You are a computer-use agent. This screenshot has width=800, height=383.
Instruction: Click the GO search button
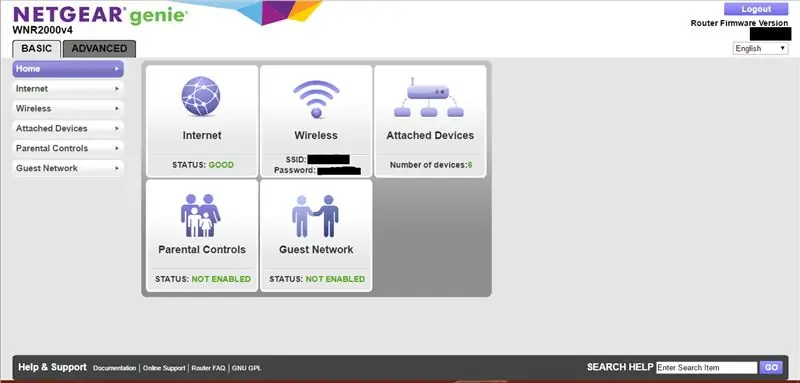[771, 368]
